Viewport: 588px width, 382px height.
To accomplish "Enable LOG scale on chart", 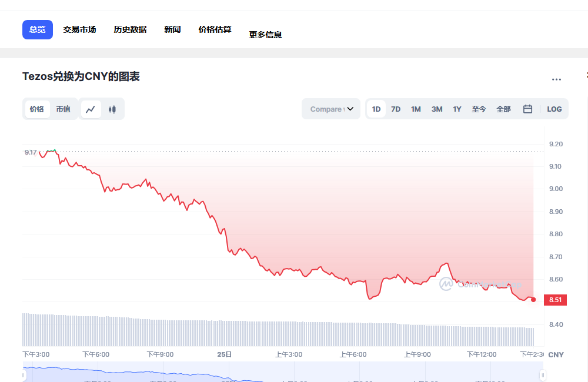I will coord(554,109).
